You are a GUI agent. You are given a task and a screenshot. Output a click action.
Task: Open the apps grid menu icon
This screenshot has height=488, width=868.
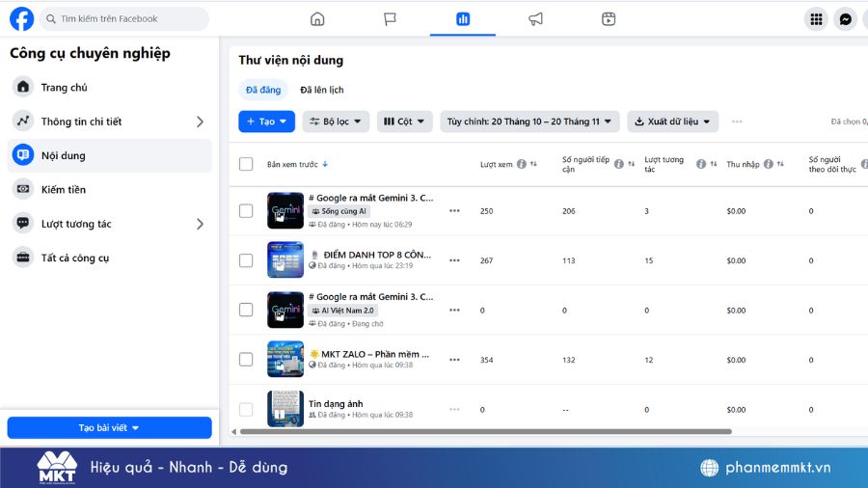tap(816, 19)
